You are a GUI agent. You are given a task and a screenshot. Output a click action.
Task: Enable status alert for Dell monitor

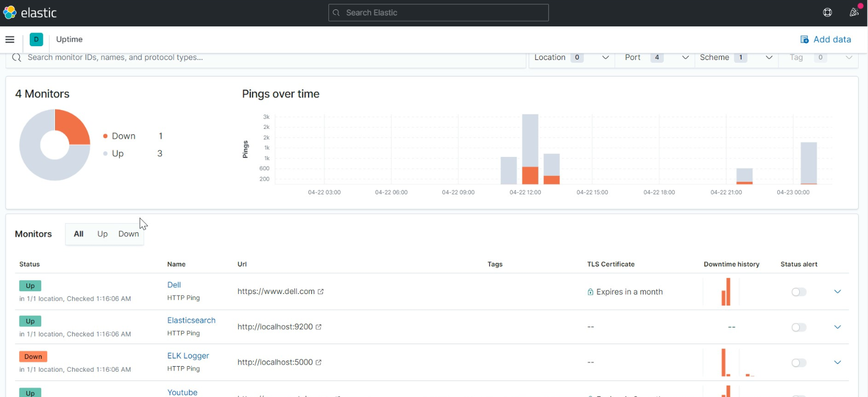tap(799, 292)
